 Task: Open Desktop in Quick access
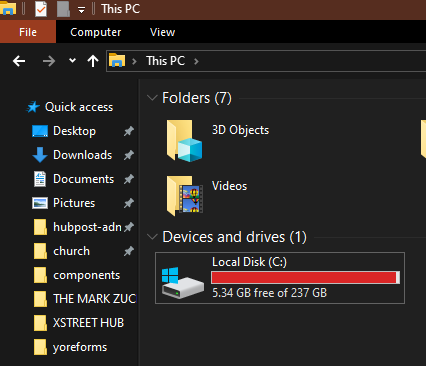click(74, 131)
